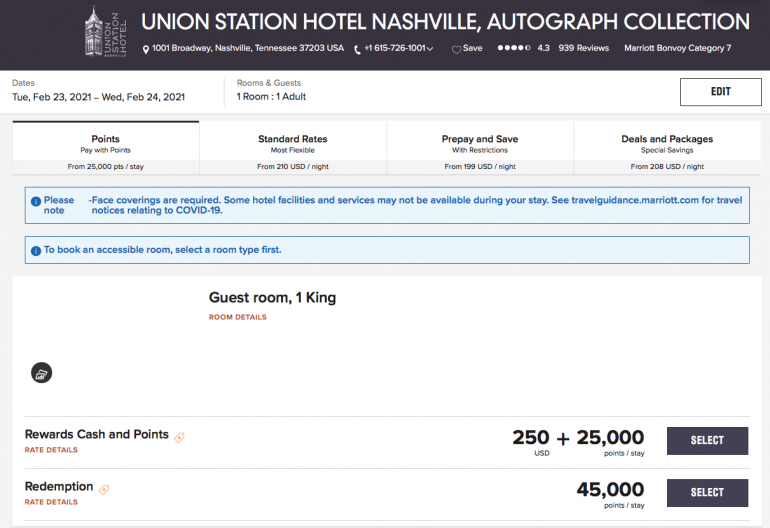Screen dimensions: 770x528
Task: Open Room Details link for Guest room
Action: point(237,317)
